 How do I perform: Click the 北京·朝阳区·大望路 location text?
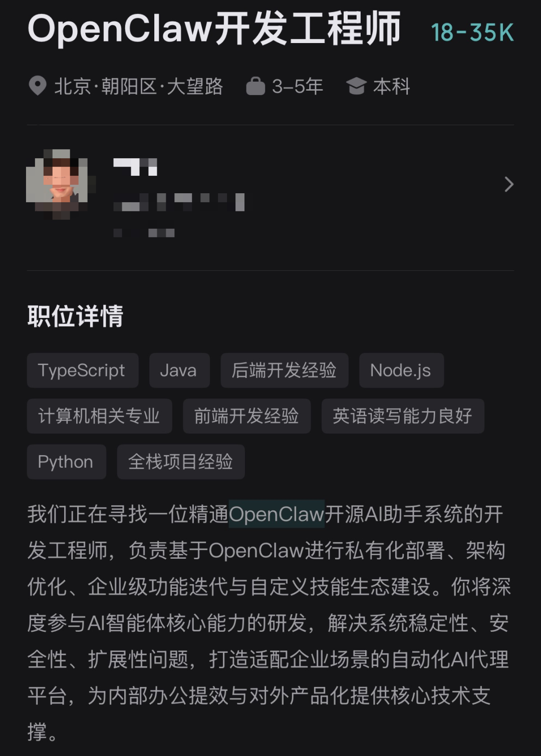coord(138,86)
